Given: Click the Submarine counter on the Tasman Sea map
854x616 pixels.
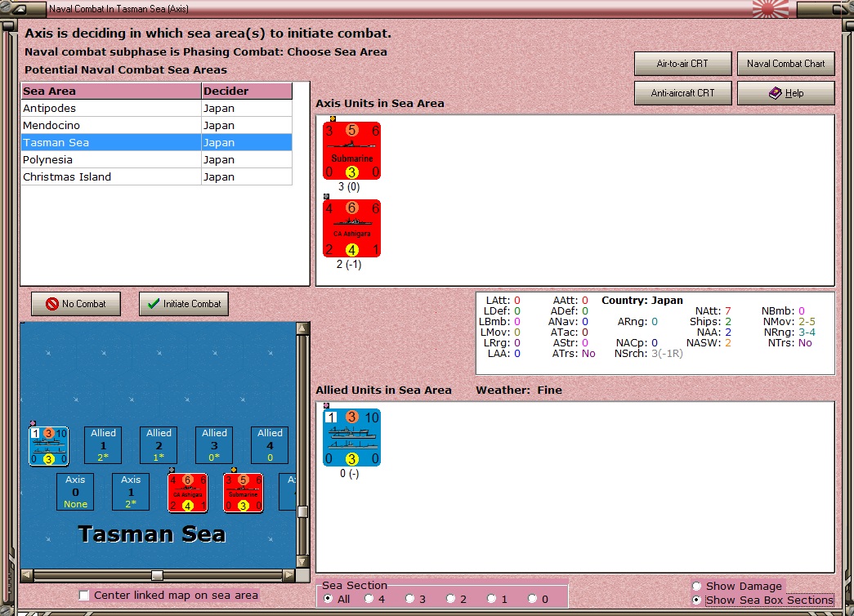Looking at the screenshot, I should pyautogui.click(x=243, y=493).
